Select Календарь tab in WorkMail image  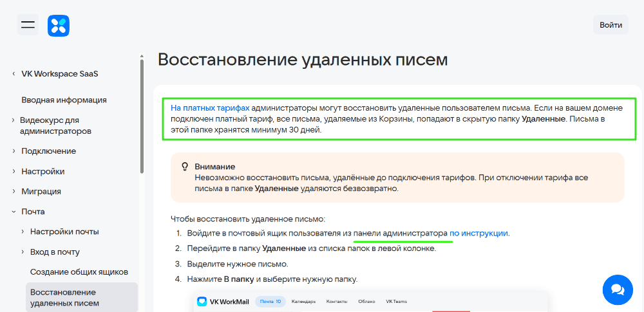(303, 302)
